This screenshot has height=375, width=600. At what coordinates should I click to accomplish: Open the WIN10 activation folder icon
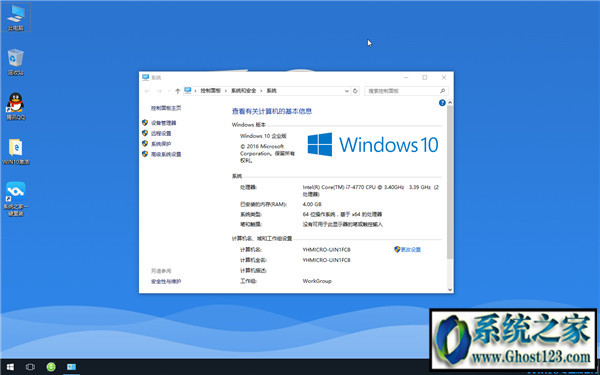16,152
